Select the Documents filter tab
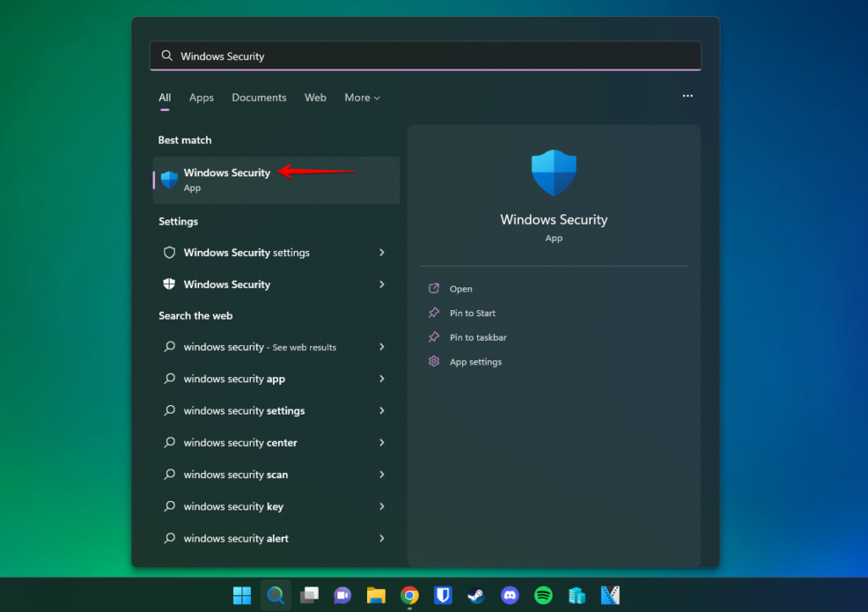Image resolution: width=868 pixels, height=612 pixels. 259,97
